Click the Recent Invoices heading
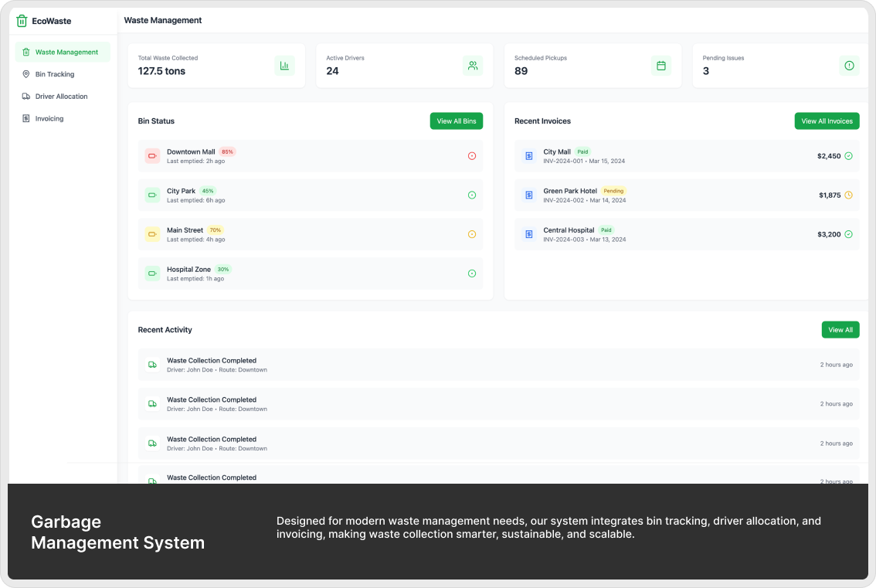 coord(542,121)
